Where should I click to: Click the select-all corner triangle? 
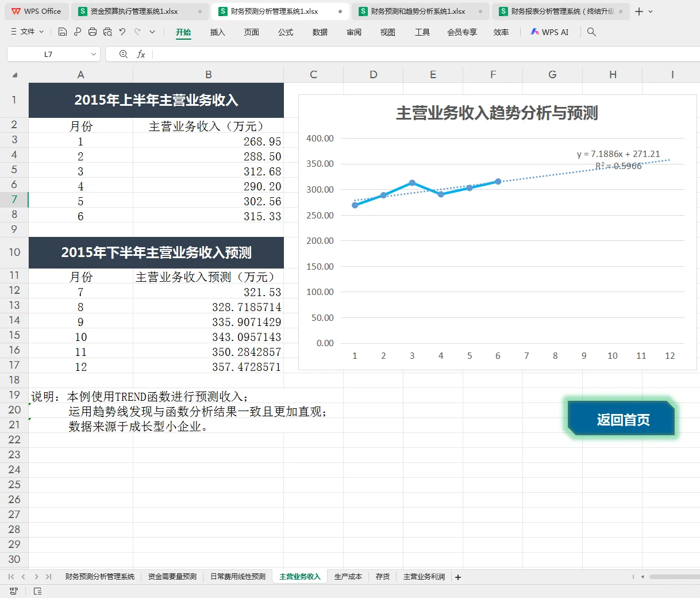click(x=14, y=75)
